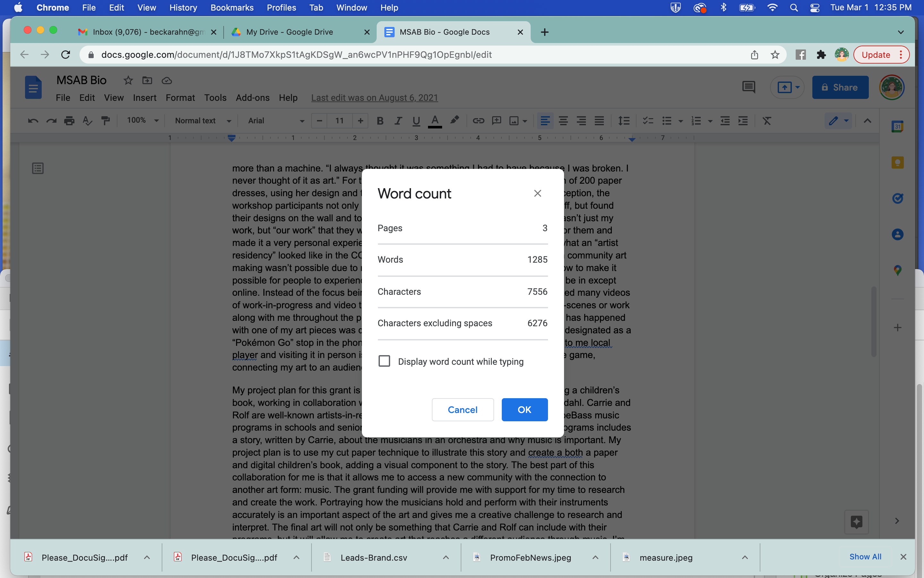Expand bulleted list options arrow
The width and height of the screenshot is (924, 578).
click(x=680, y=121)
